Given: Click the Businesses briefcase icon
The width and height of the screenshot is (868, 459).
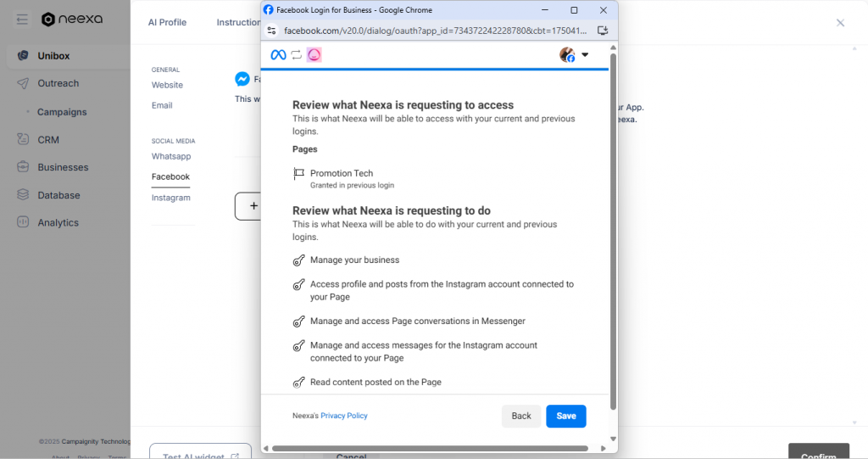Looking at the screenshot, I should (23, 166).
